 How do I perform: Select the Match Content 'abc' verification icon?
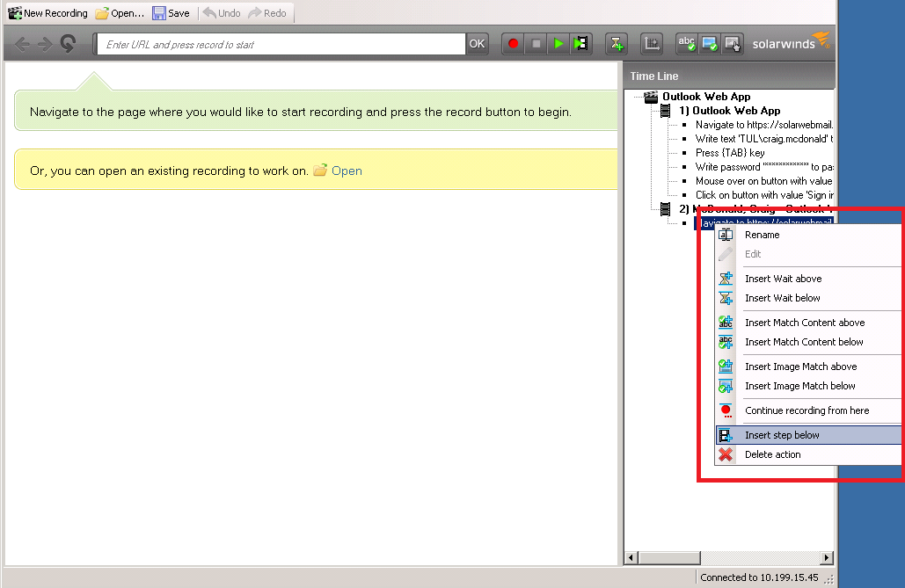pyautogui.click(x=687, y=43)
